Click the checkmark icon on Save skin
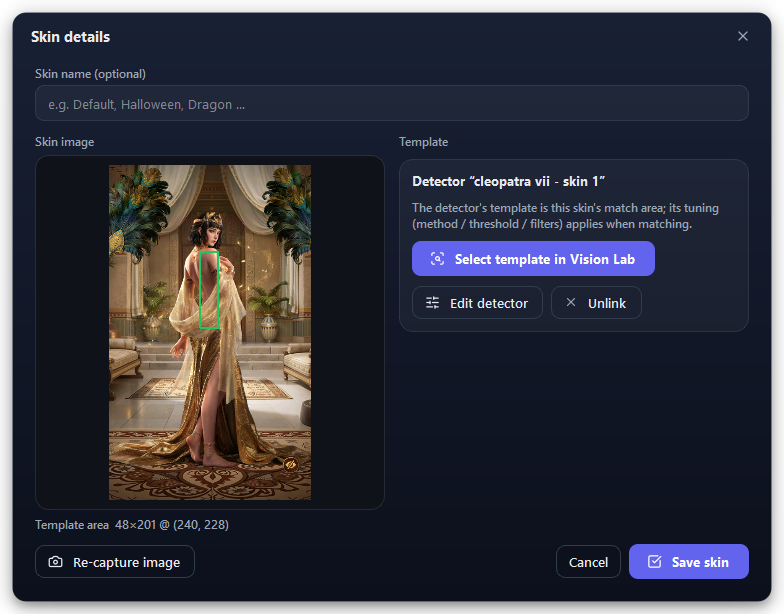 (654, 562)
